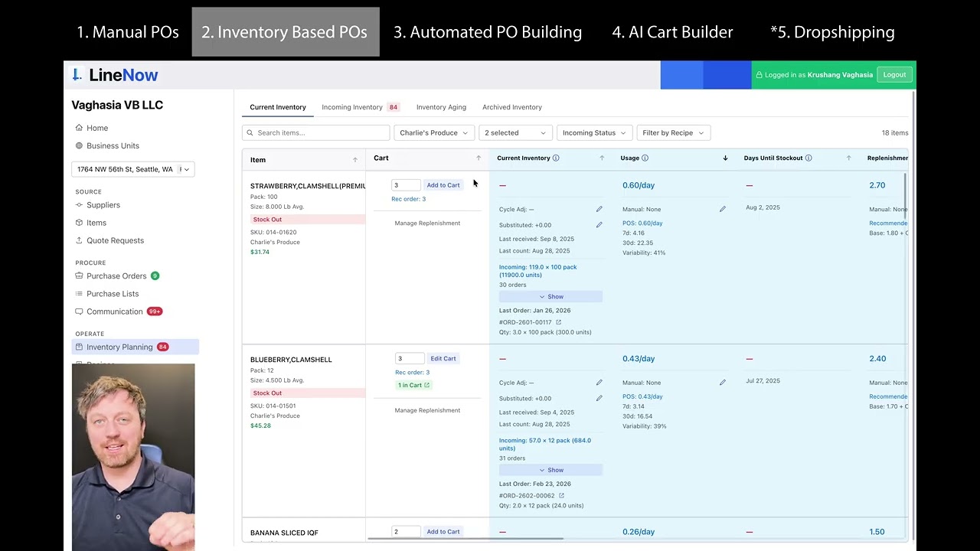Expand Show incoming orders for strawberry
Screen dimensions: 980x551
tap(550, 297)
